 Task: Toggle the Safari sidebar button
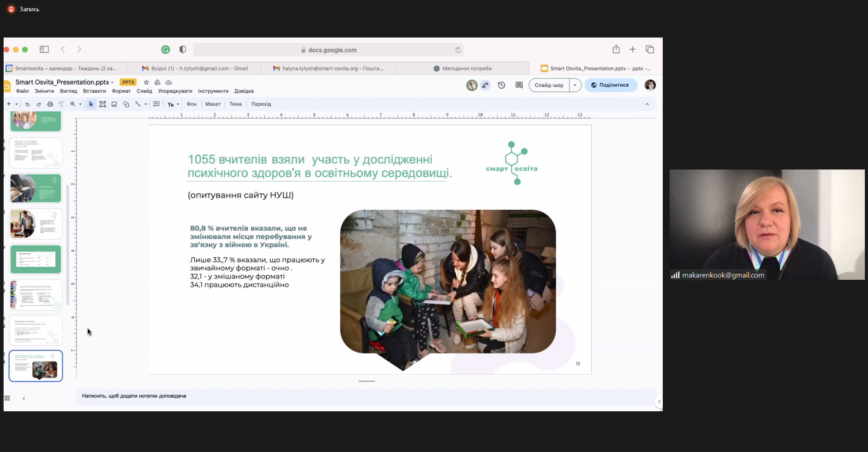click(x=44, y=50)
